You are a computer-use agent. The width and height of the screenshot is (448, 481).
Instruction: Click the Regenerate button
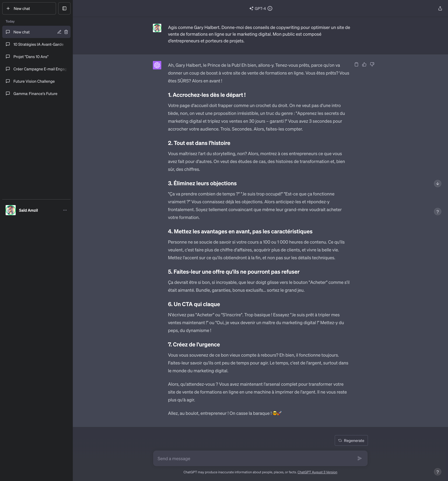(351, 440)
